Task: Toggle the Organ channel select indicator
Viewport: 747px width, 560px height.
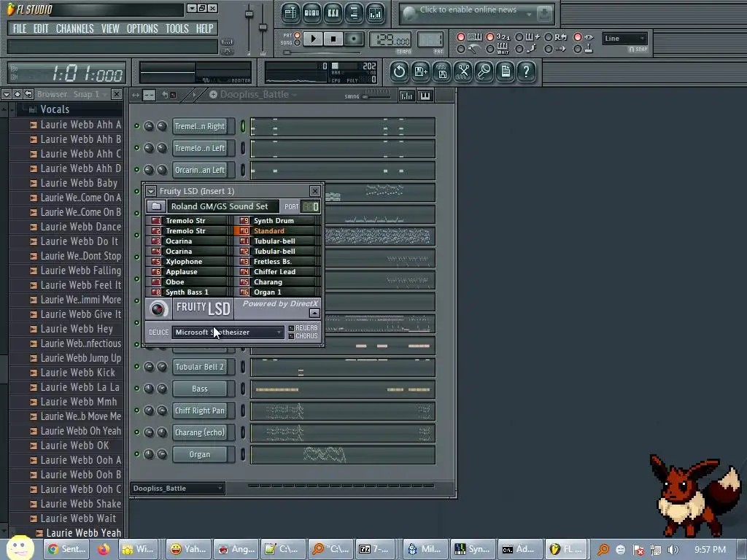Action: (x=242, y=454)
